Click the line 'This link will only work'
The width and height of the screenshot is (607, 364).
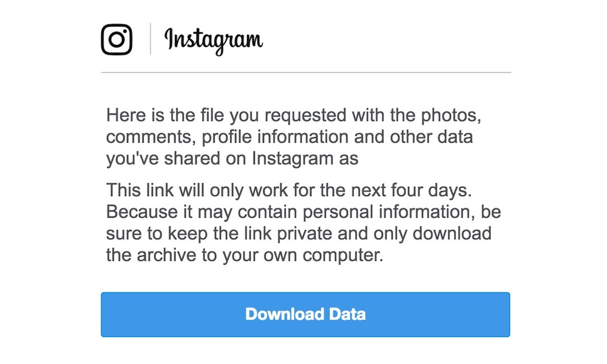pyautogui.click(x=289, y=190)
